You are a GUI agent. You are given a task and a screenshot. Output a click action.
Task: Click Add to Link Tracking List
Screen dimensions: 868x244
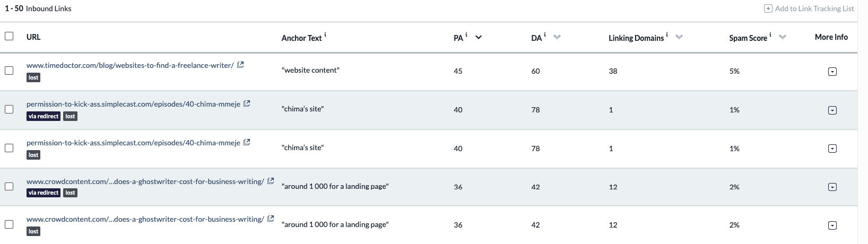click(814, 8)
